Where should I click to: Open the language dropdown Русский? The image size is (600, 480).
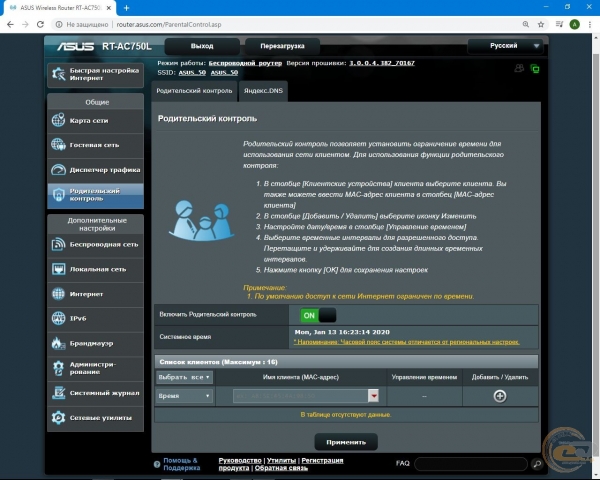click(x=505, y=46)
